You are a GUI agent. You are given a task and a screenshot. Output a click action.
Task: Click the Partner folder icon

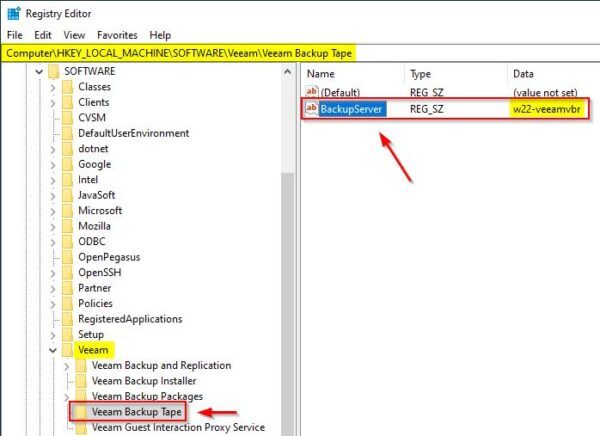(x=67, y=288)
